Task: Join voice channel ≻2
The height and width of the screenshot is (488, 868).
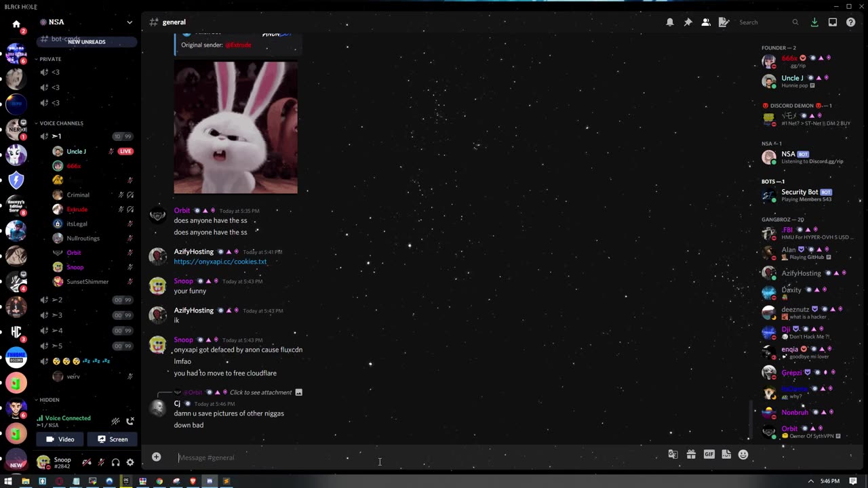Action: [x=85, y=300]
